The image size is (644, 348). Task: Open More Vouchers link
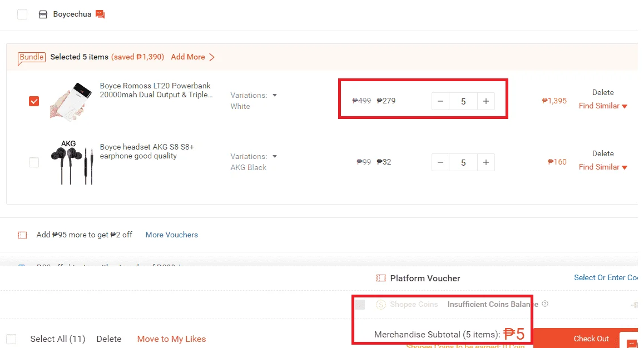pyautogui.click(x=172, y=235)
